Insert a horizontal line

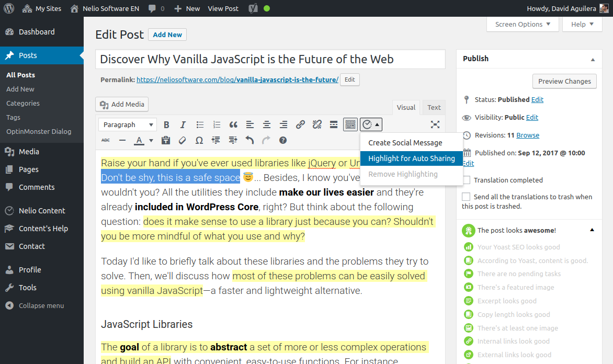[122, 140]
